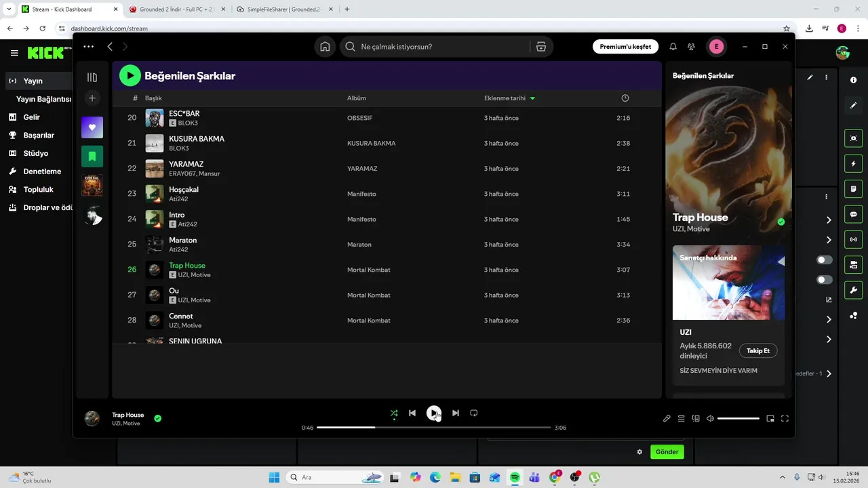Select the track KUSURA BAKMA

pyautogui.click(x=196, y=139)
